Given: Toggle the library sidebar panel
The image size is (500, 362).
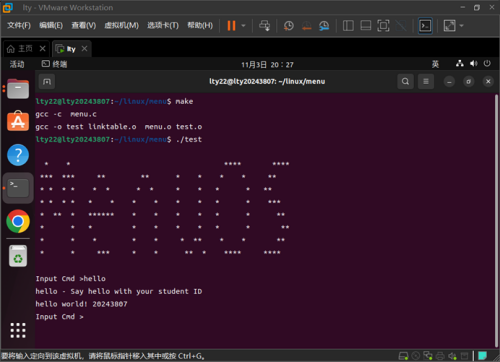Looking at the screenshot, I should 348,26.
